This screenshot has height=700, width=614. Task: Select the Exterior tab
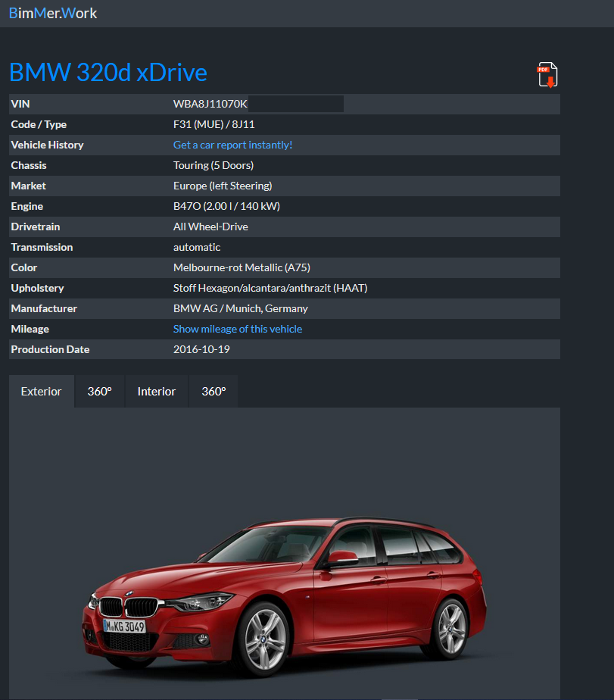(42, 391)
